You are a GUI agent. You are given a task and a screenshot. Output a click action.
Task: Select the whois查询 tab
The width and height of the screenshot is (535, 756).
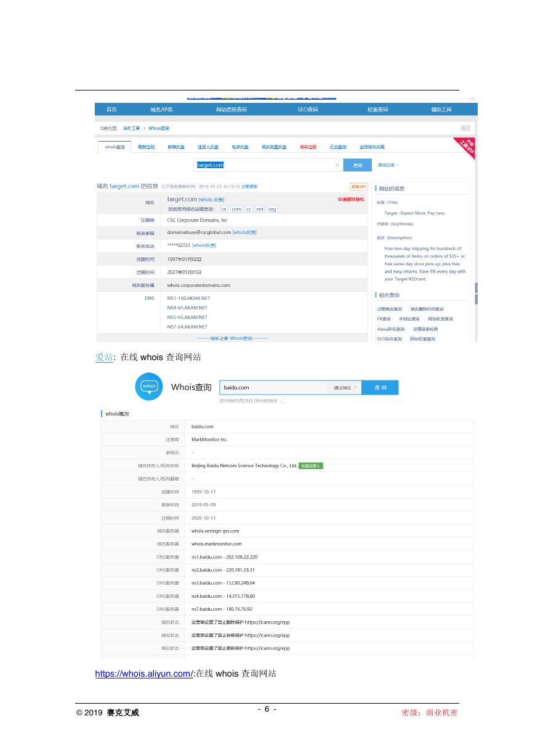115,147
